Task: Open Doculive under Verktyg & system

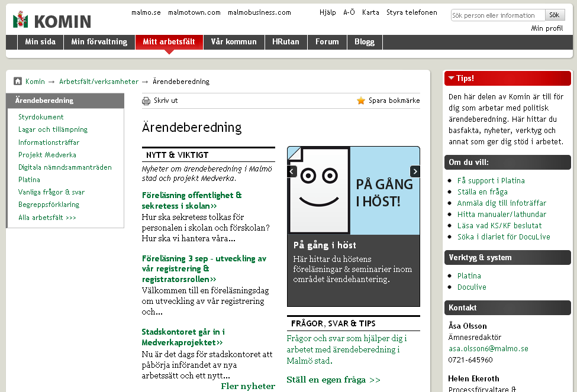Action: click(472, 287)
